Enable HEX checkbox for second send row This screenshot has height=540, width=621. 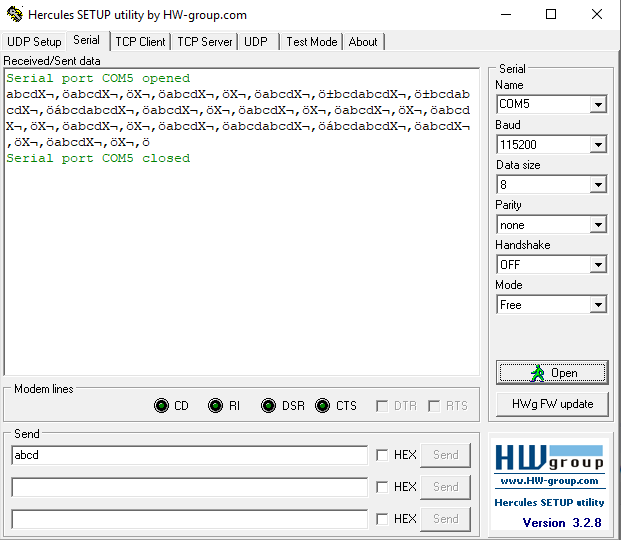(382, 487)
